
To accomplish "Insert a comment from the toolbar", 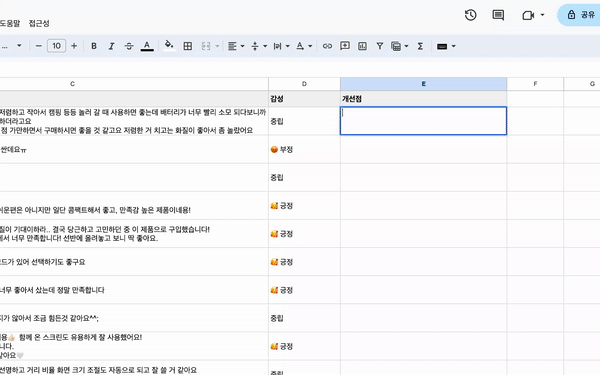I will click(x=345, y=46).
